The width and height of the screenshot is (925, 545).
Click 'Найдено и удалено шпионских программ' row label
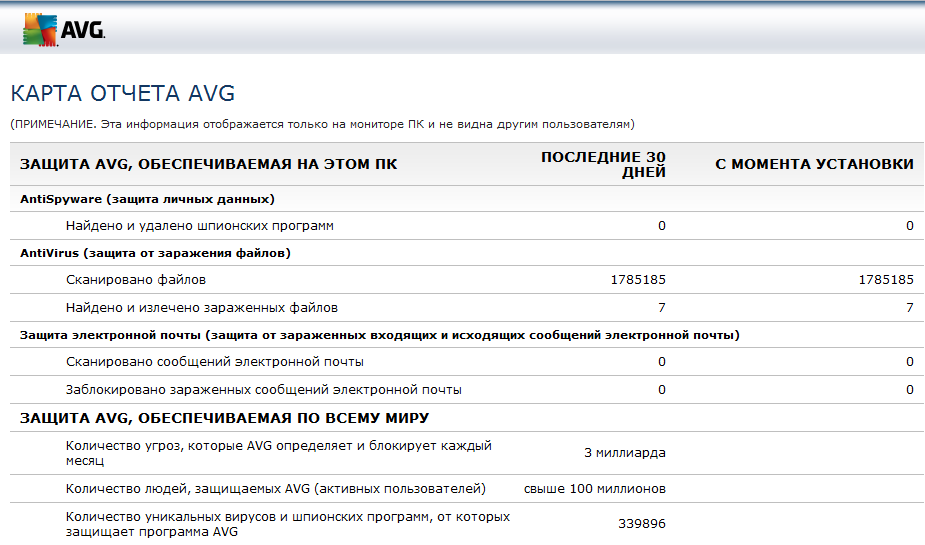click(x=200, y=226)
